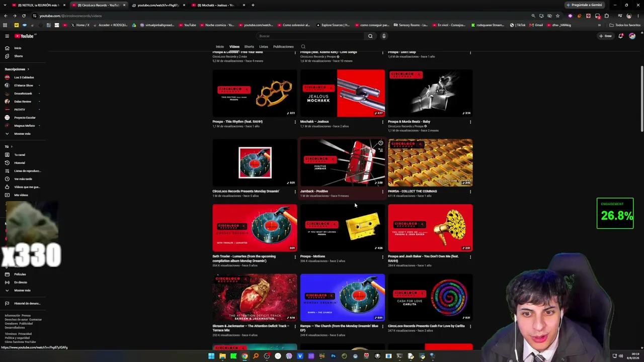Screen dimensions: 644x362
Task: Open the Windows Start menu
Action: point(211,356)
